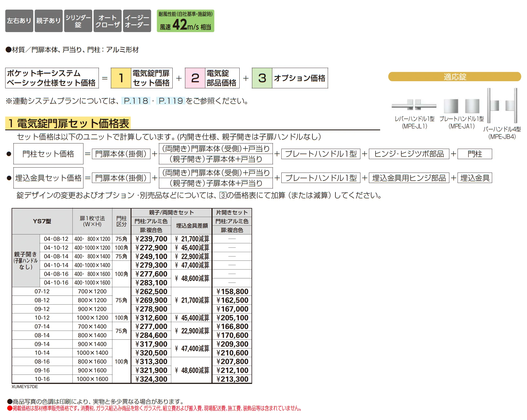527x420 pixels.
Task: Click the 埋込金具用ヒンジ部品 formula box
Action: (x=409, y=178)
